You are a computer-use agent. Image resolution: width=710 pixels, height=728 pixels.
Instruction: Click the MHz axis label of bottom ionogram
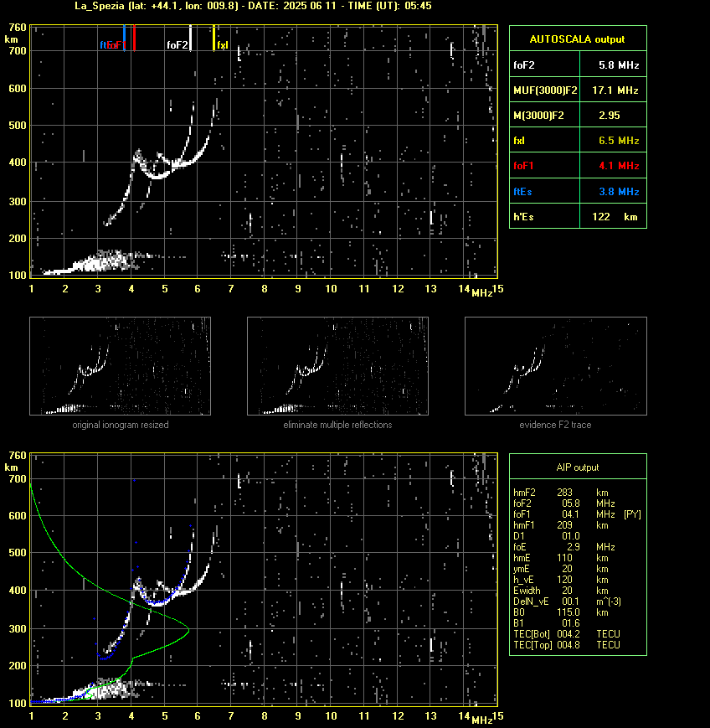(481, 720)
